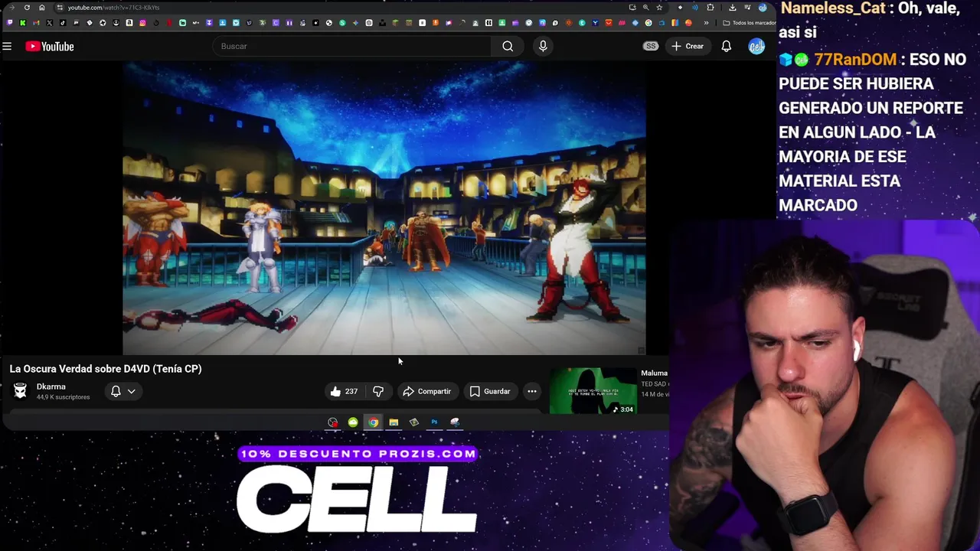Image resolution: width=980 pixels, height=551 pixels.
Task: Open the Todos los marcadores folder
Action: pyautogui.click(x=750, y=23)
